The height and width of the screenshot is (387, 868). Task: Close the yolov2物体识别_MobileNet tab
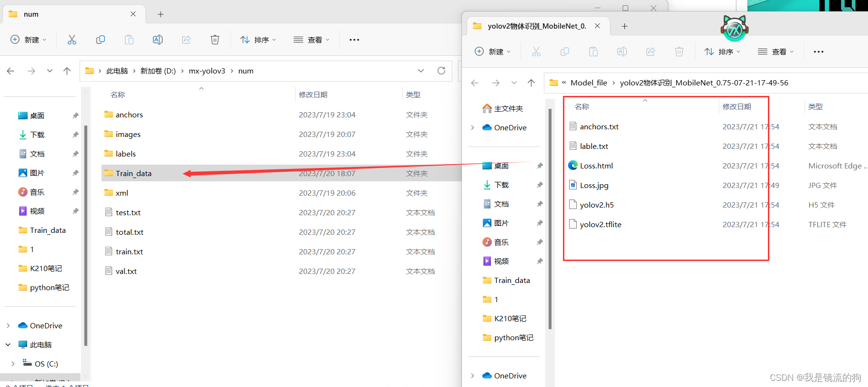[x=597, y=26]
